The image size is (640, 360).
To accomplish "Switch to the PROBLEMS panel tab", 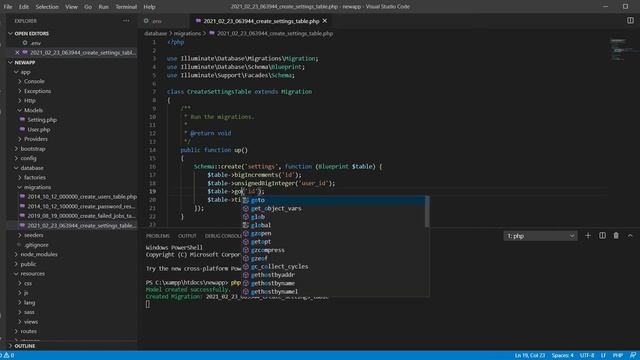I will coord(158,236).
